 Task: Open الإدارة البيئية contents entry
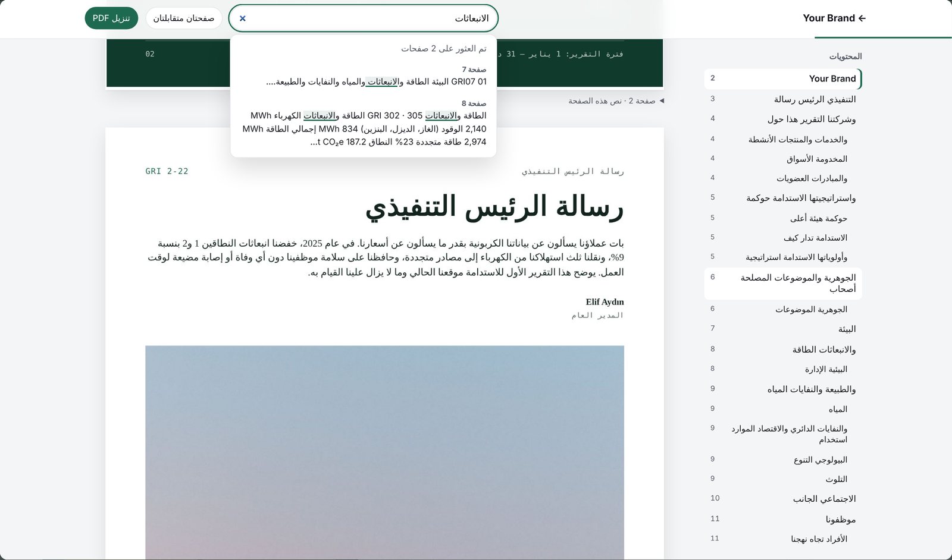click(782, 369)
